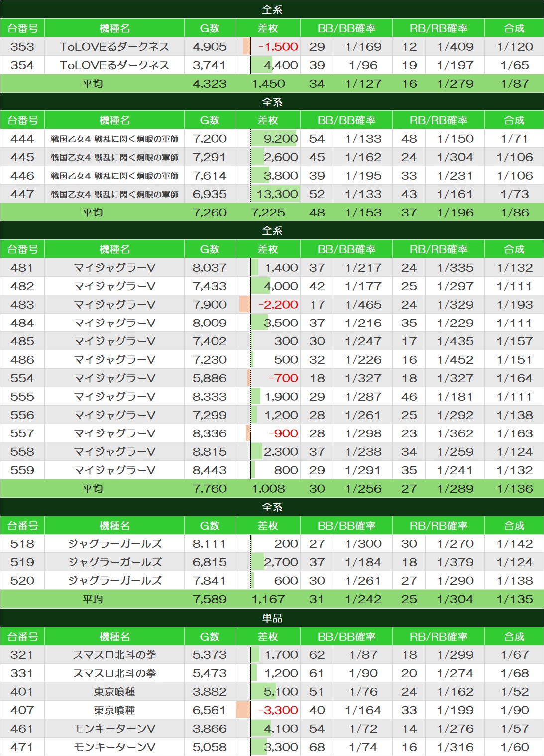Viewport: 544px width, 756px height.
Task: Click G数 value 7,402 for machine 485
Action: coord(210,341)
